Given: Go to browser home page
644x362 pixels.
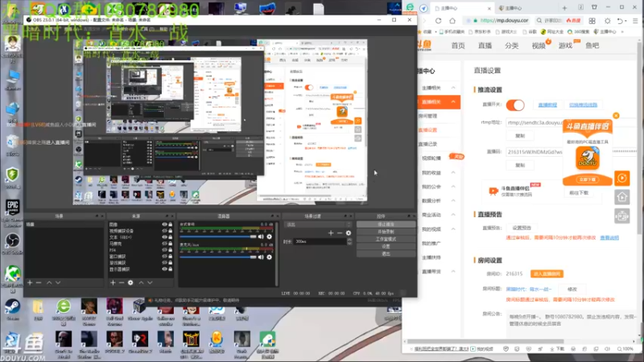Looking at the screenshot, I should (452, 21).
